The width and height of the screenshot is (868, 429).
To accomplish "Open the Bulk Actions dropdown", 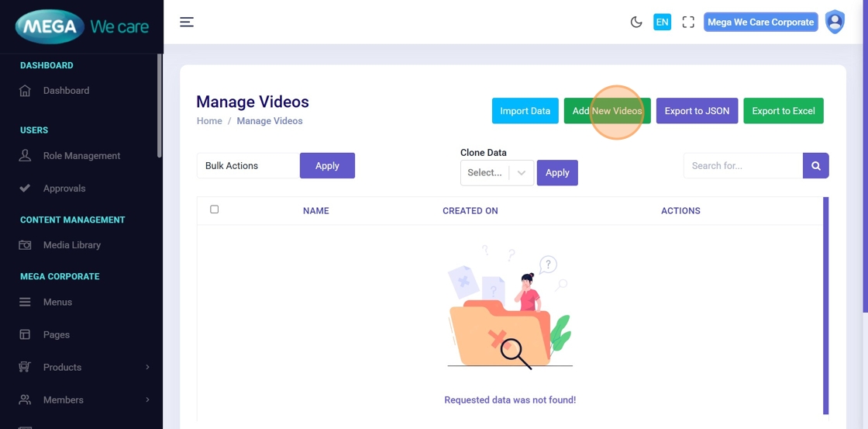I will tap(248, 165).
